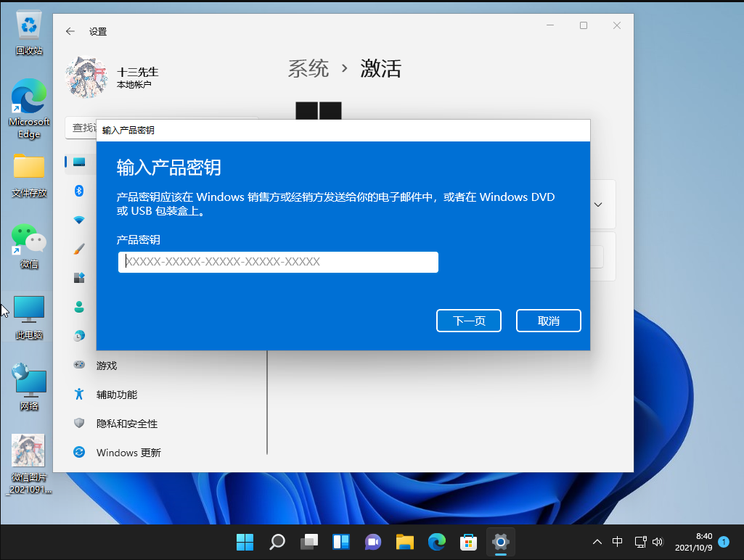Expand hidden icons in the system tray
This screenshot has width=744, height=560.
pos(597,541)
